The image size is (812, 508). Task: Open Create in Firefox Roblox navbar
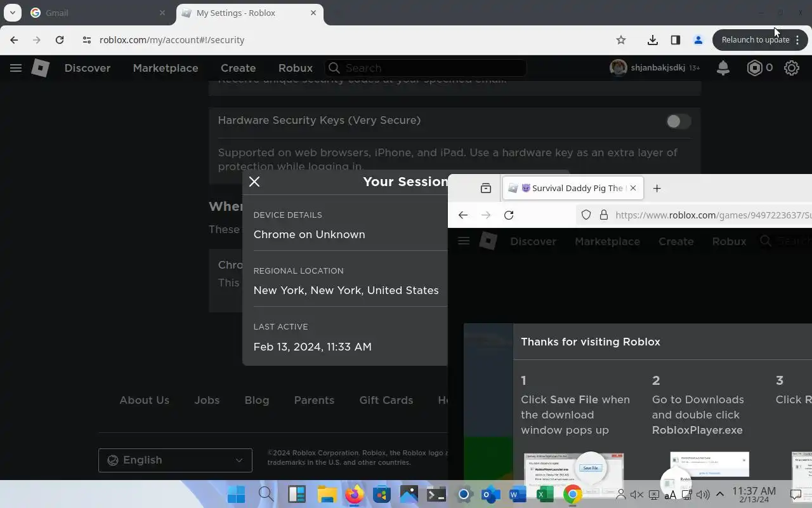tap(676, 241)
